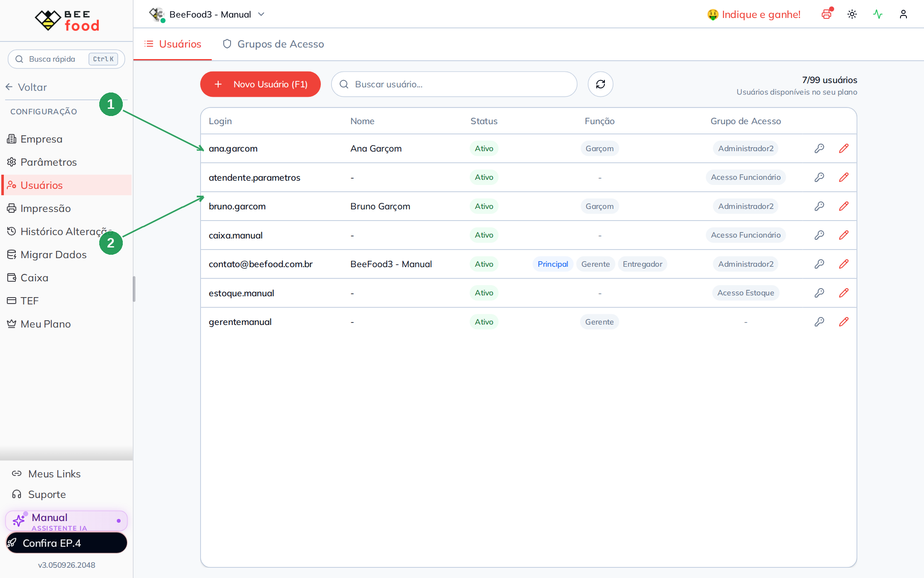Open Impressão settings in the sidebar

[x=67, y=209]
